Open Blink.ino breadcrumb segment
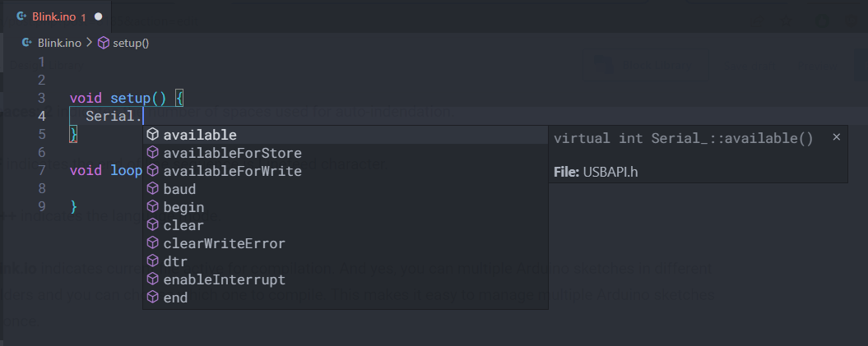The height and width of the screenshot is (346, 868). click(59, 43)
